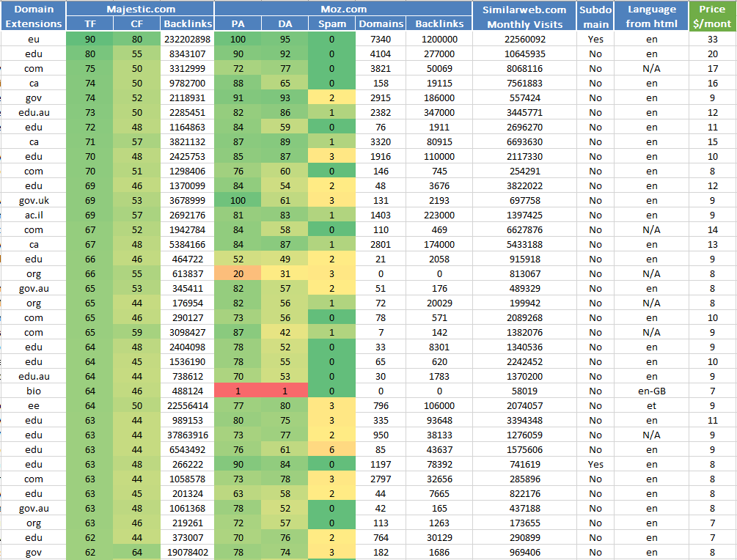Click the 'et' language cell
This screenshot has height=560, width=737.
651,405
